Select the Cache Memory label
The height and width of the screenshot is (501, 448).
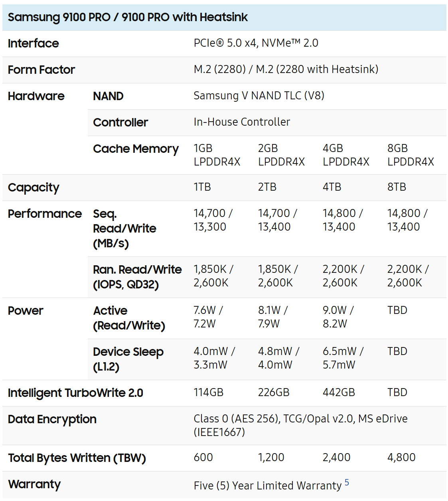tap(136, 149)
